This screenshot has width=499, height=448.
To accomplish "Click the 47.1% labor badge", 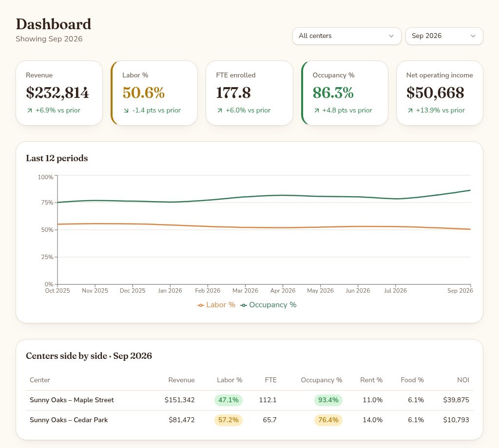I will tap(229, 400).
